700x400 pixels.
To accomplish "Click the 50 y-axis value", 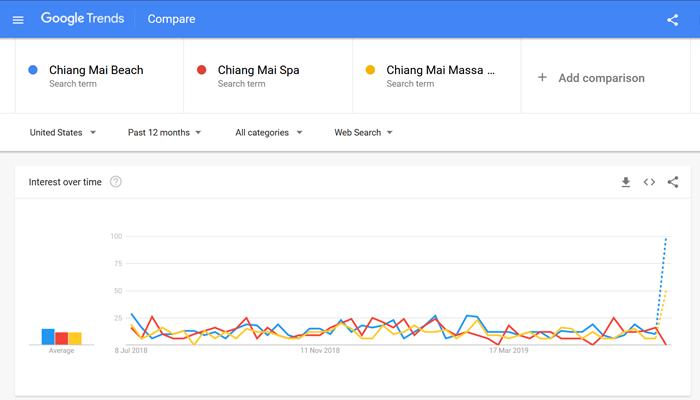I will click(x=118, y=291).
